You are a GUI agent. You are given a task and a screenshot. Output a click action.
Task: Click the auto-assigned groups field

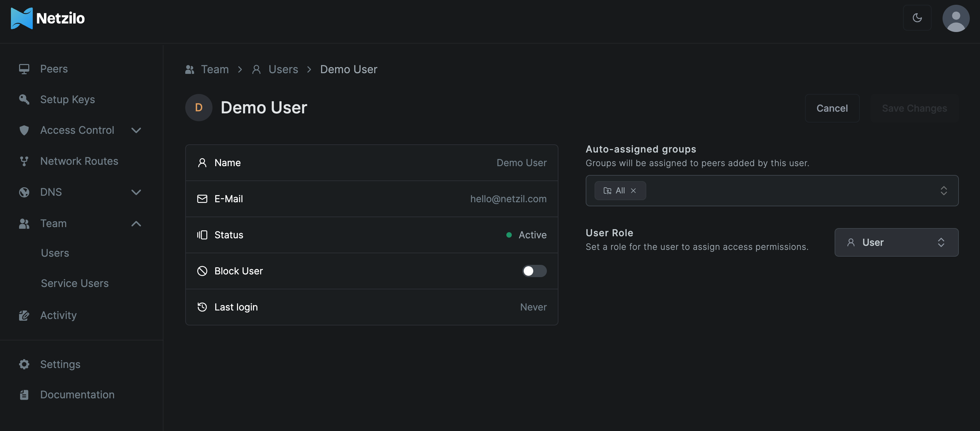pos(772,191)
